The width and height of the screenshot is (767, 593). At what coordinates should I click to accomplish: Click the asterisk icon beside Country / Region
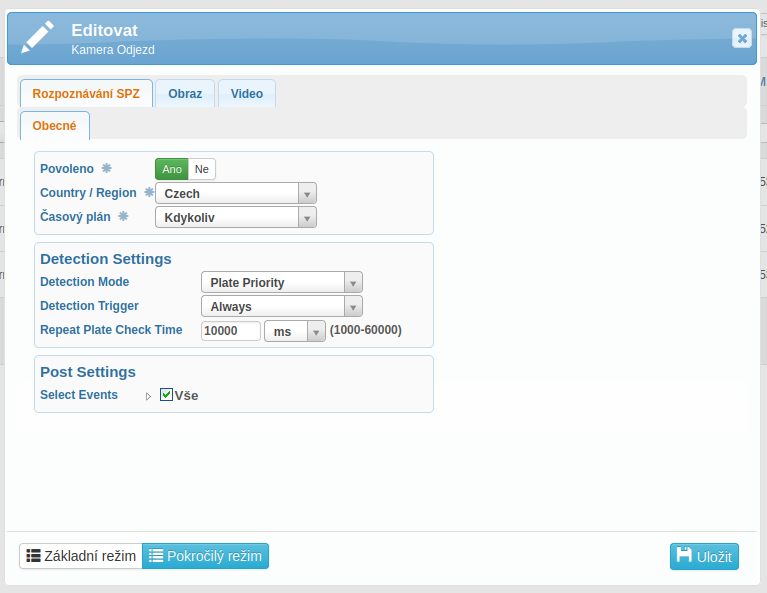tap(149, 192)
